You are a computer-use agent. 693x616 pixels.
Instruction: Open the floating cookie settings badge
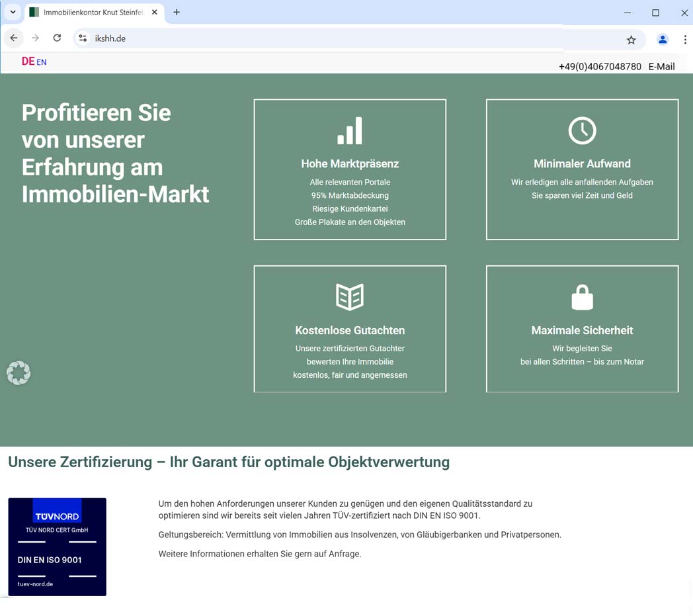[19, 373]
